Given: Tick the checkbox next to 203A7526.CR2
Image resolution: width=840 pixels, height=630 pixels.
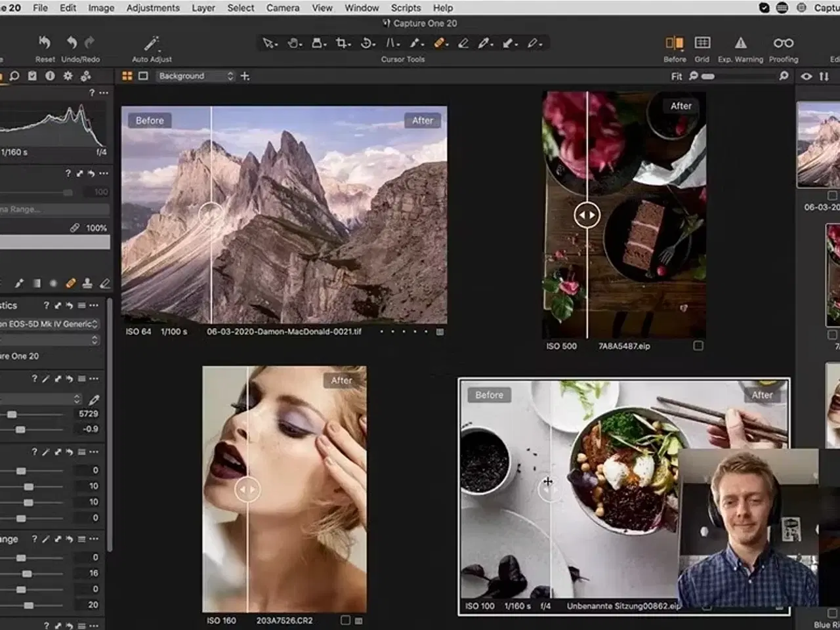Looking at the screenshot, I should click(x=346, y=620).
